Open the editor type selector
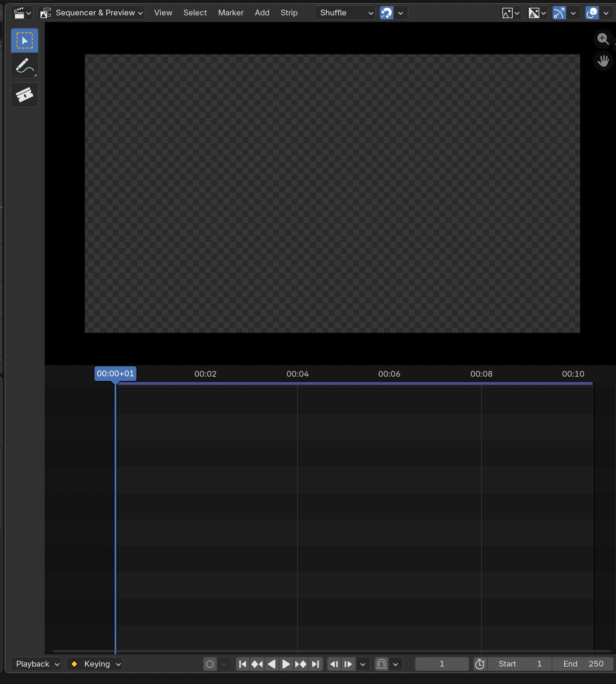 point(22,13)
